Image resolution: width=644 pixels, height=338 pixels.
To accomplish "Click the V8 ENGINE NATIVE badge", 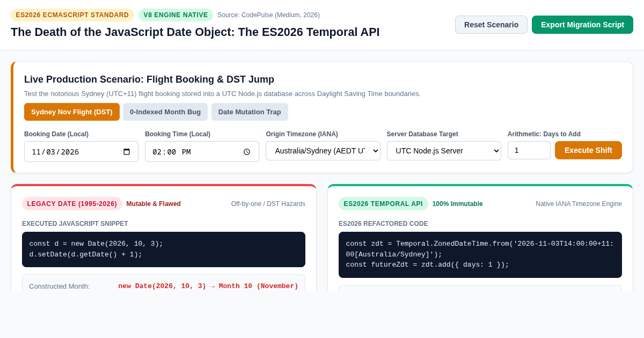I will pyautogui.click(x=175, y=15).
